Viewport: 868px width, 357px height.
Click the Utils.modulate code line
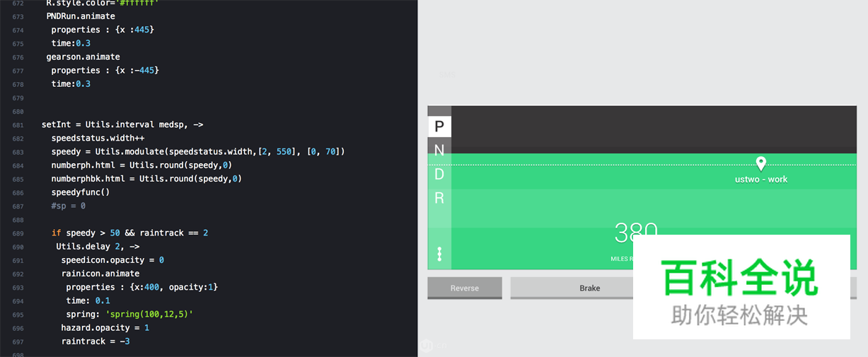(198, 151)
